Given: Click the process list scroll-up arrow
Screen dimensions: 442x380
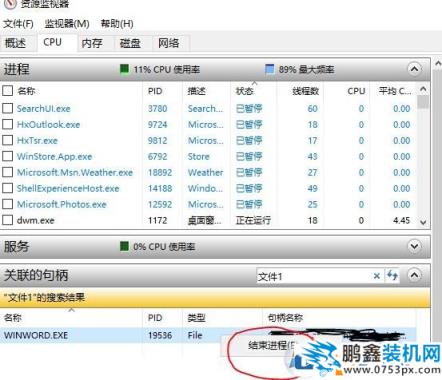Looking at the screenshot, I should (423, 89).
